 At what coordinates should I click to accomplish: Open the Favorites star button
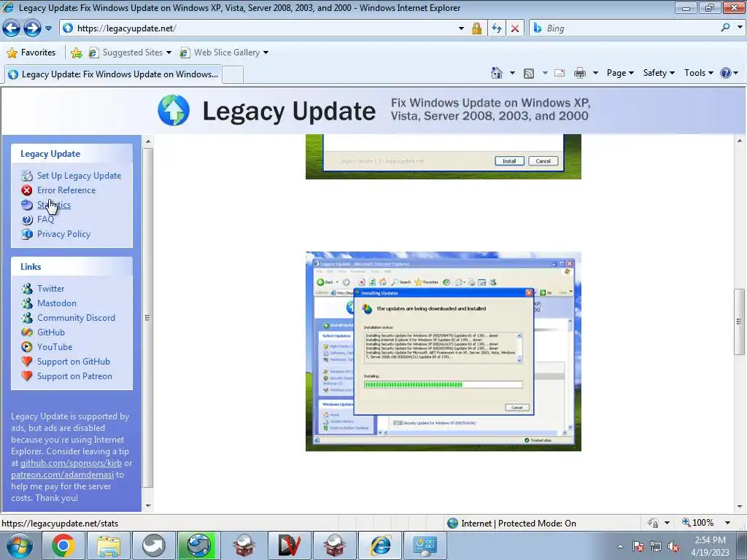[x=31, y=52]
